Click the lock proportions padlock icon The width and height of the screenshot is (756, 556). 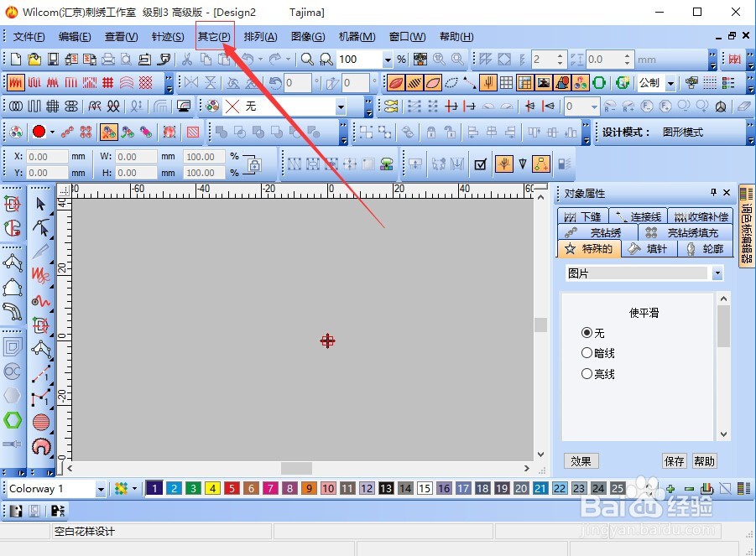point(254,165)
